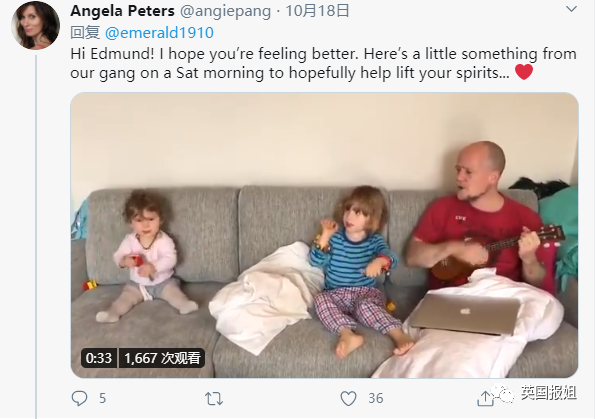Open the share tweet upload icon

(485, 399)
